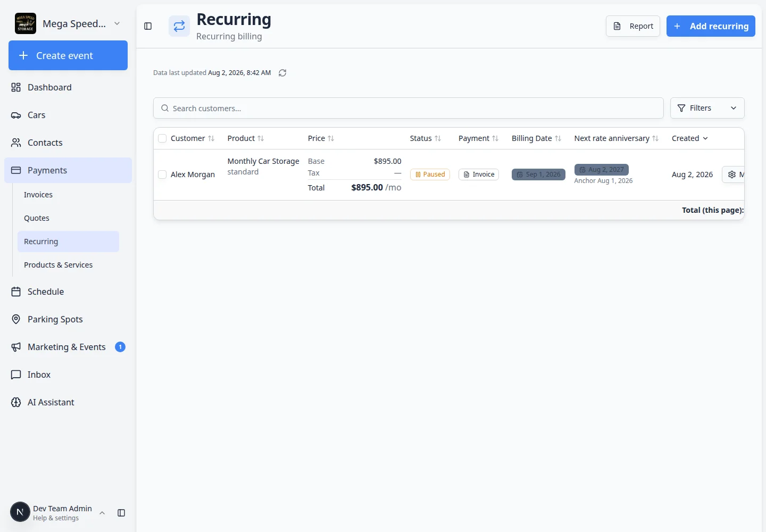Open the Schedule page
Screen dimensions: 766x532
pyautogui.click(x=68, y=292)
